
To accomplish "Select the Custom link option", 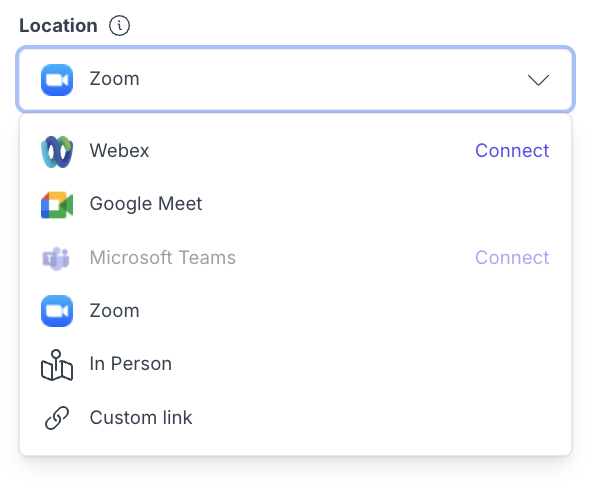I will tap(295, 418).
